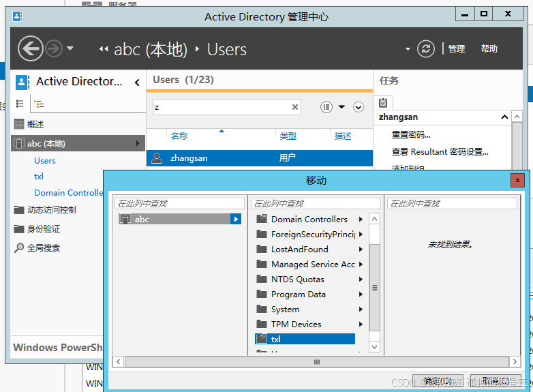Screen dimensions: 533x392
Task: Click 查看 Resultant 密码设置... task
Action: point(440,152)
